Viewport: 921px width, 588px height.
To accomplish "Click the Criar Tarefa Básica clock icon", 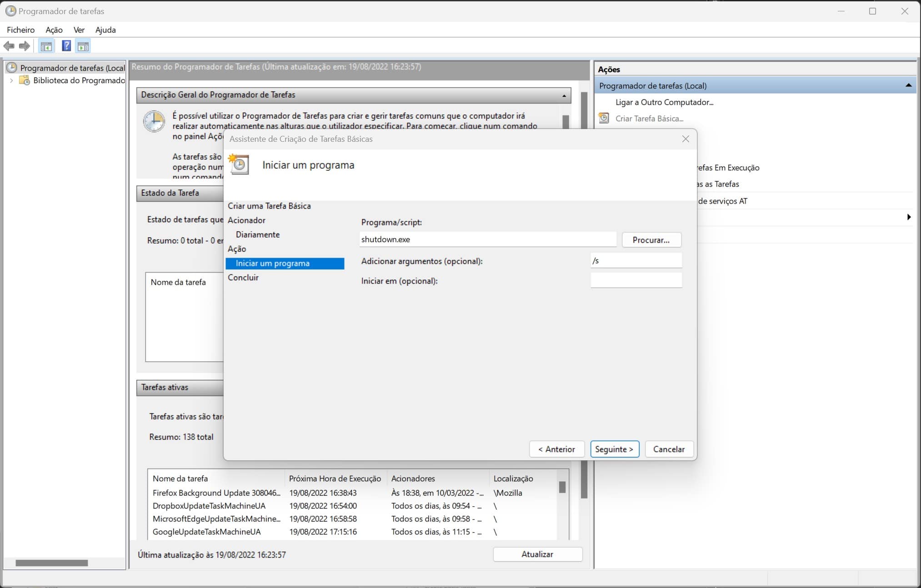I will point(604,118).
